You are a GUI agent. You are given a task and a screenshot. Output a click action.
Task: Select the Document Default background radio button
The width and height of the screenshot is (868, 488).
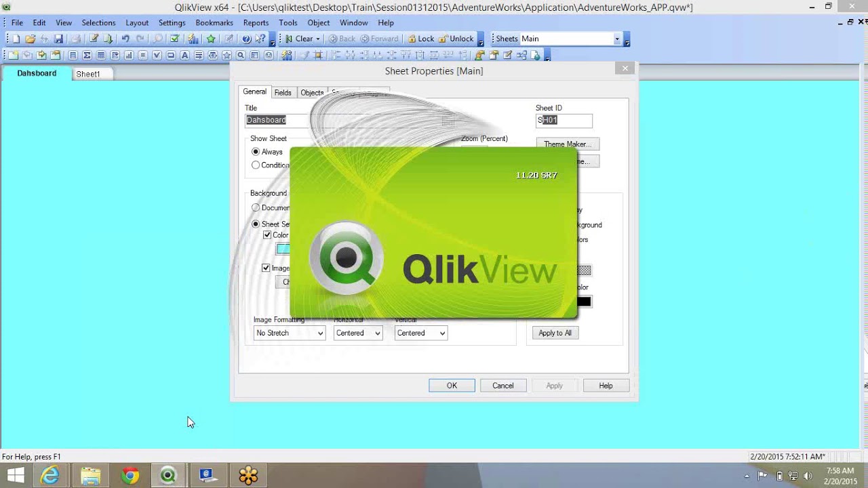[256, 207]
